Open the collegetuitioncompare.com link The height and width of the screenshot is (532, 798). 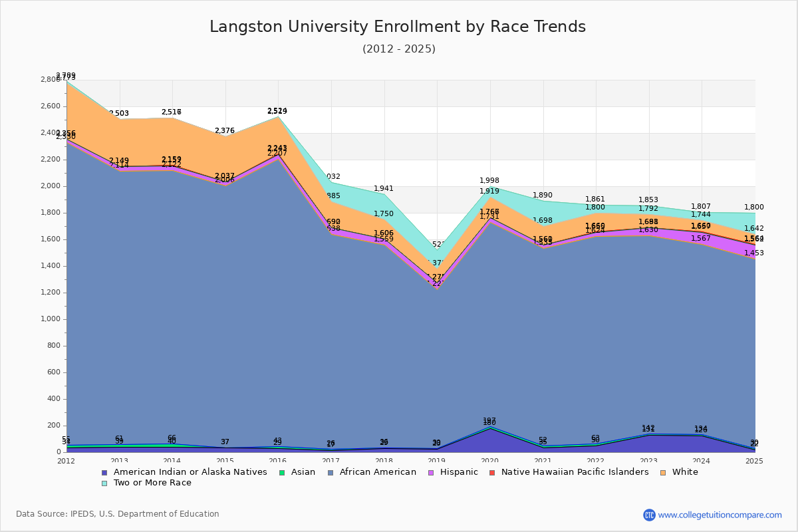(720, 515)
